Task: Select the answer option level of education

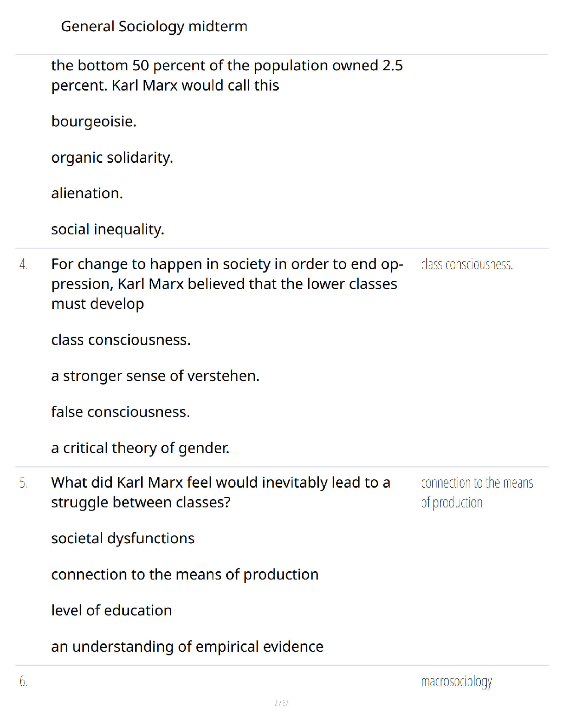Action: pos(112,610)
